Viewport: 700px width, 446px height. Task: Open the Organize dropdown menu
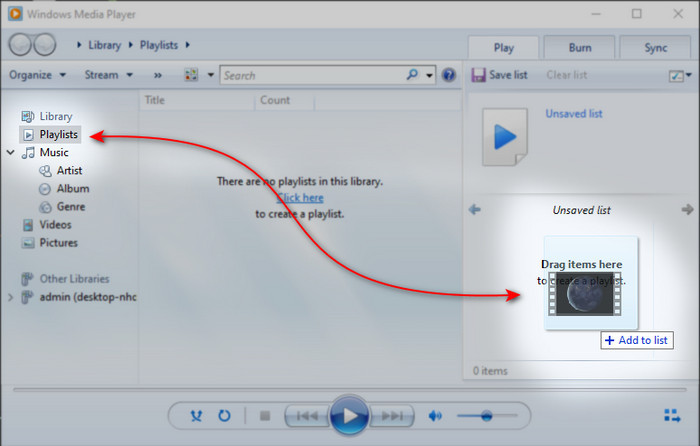pyautogui.click(x=38, y=75)
